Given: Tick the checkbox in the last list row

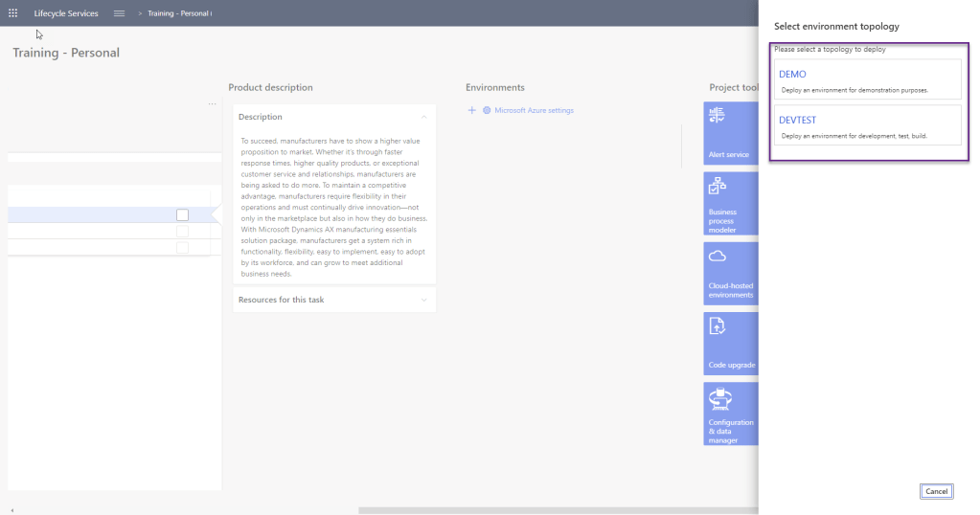Looking at the screenshot, I should 182,248.
